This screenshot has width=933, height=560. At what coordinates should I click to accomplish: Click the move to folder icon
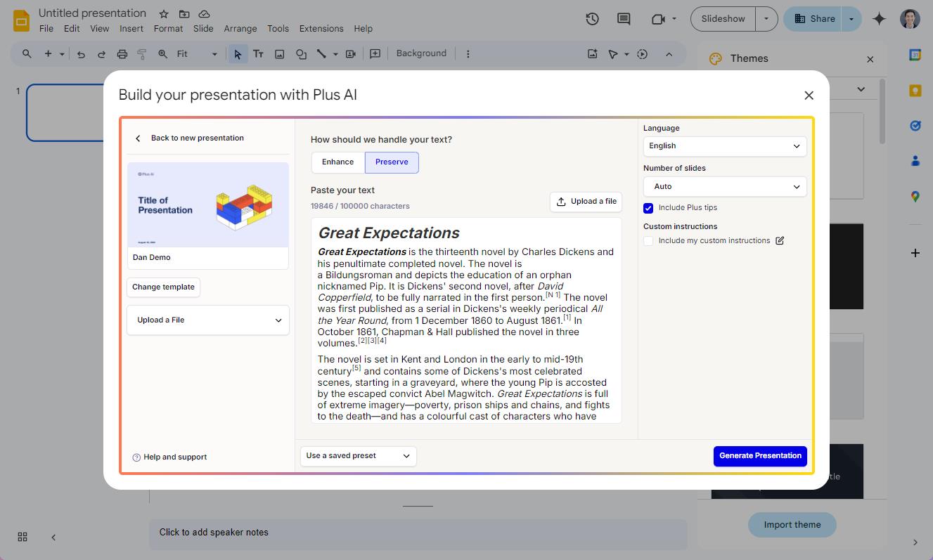[x=184, y=14]
